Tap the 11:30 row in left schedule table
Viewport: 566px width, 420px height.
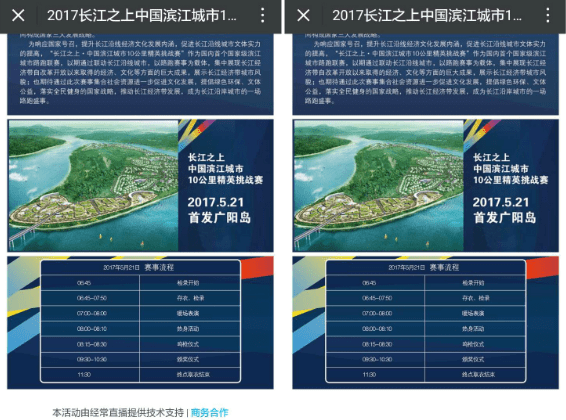(140, 375)
